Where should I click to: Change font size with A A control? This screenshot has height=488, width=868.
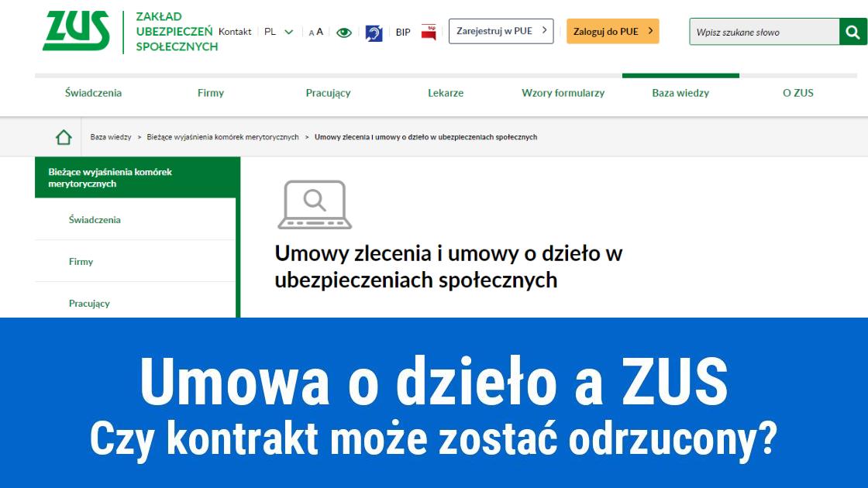pyautogui.click(x=316, y=33)
